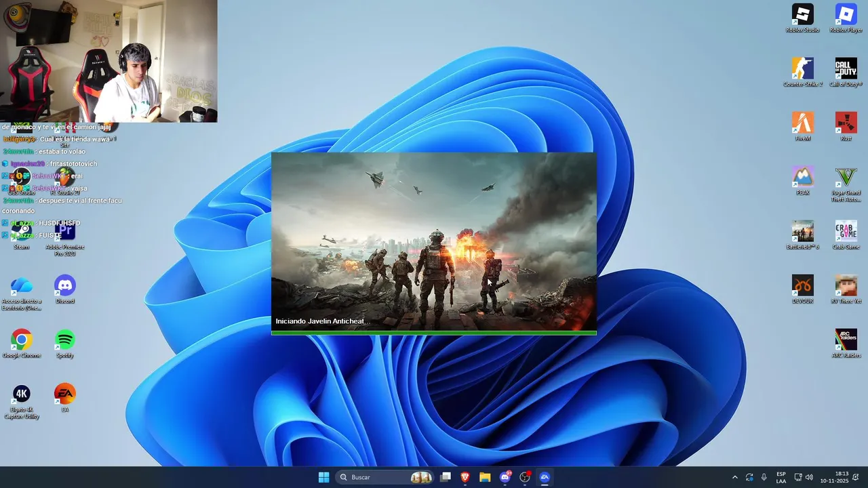
Task: Click the streamer webcam overlay
Action: [x=108, y=61]
